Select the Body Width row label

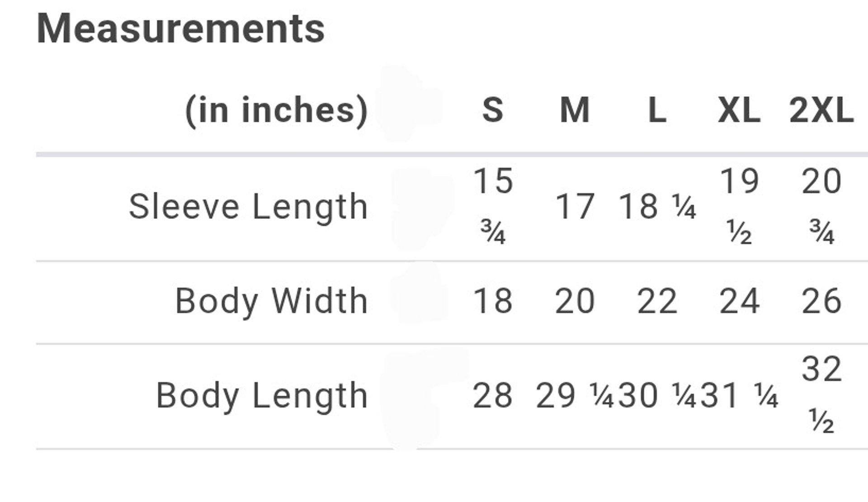coord(271,301)
